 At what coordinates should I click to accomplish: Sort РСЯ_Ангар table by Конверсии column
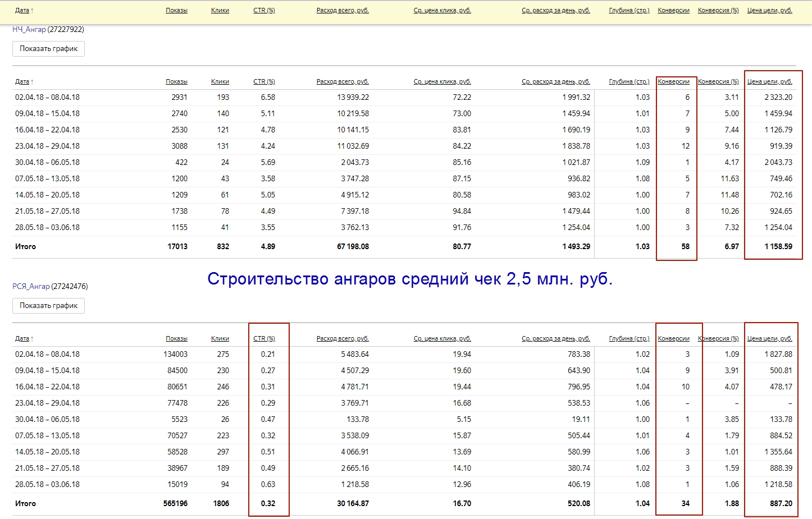(x=673, y=338)
